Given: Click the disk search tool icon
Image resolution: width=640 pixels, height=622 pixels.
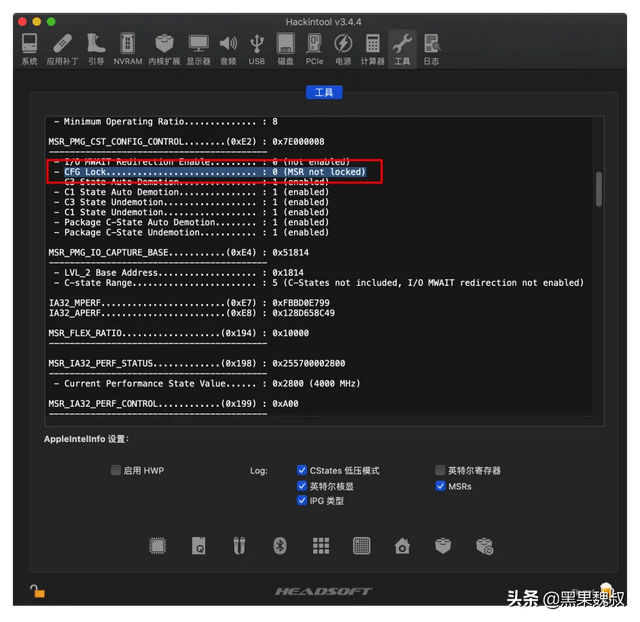Looking at the screenshot, I should click(x=199, y=546).
